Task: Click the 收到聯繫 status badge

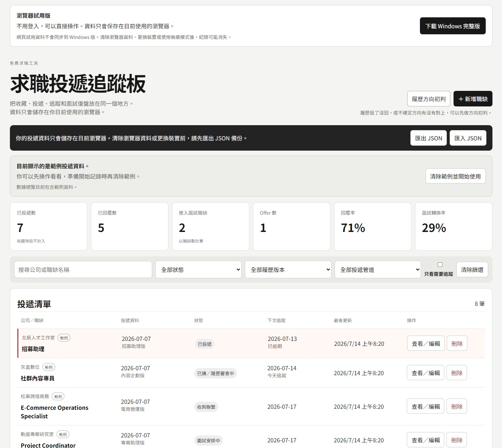Action: pos(206,407)
